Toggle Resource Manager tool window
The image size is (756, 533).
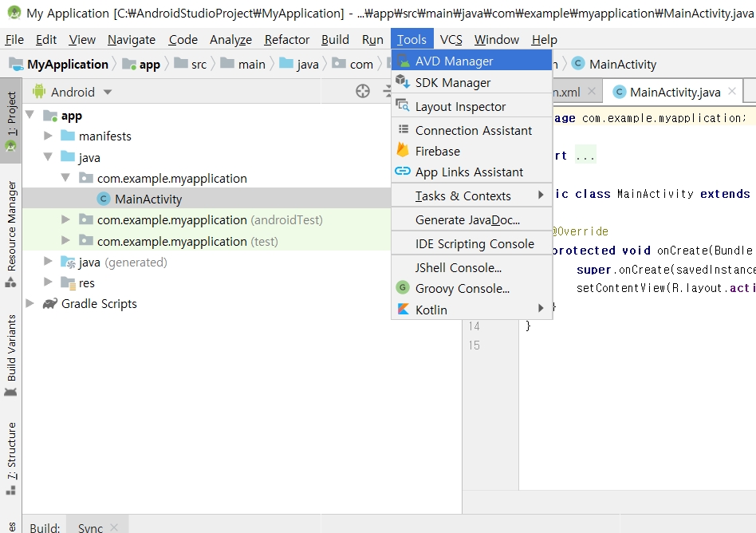pyautogui.click(x=10, y=234)
